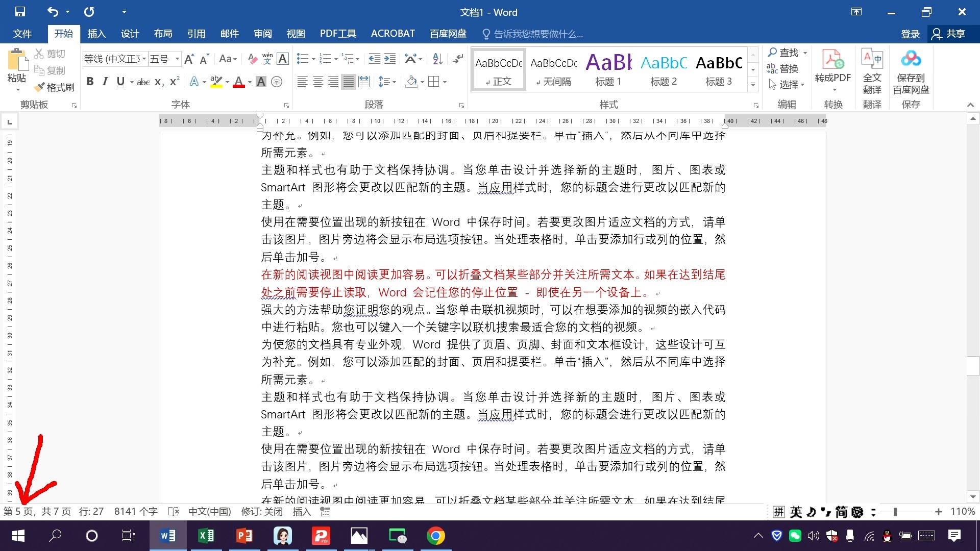
Task: Click the Save icon in quick access toolbar
Action: 20,12
